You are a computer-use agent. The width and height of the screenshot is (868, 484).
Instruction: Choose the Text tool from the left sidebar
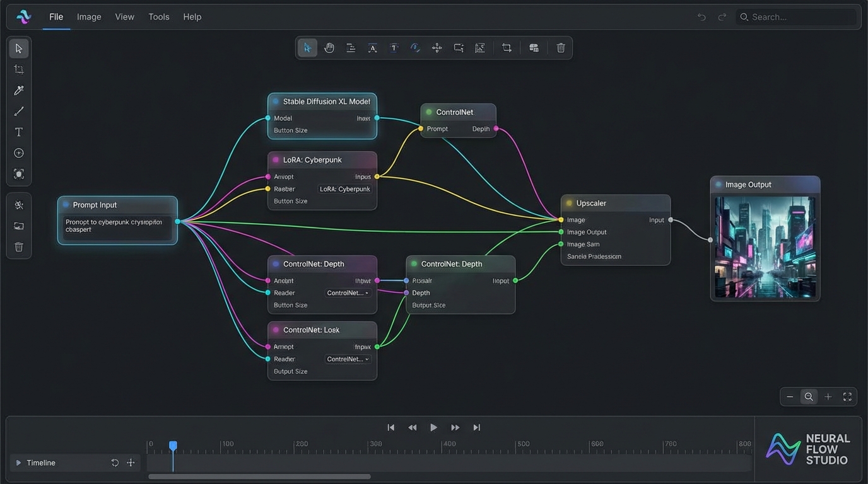(x=19, y=132)
